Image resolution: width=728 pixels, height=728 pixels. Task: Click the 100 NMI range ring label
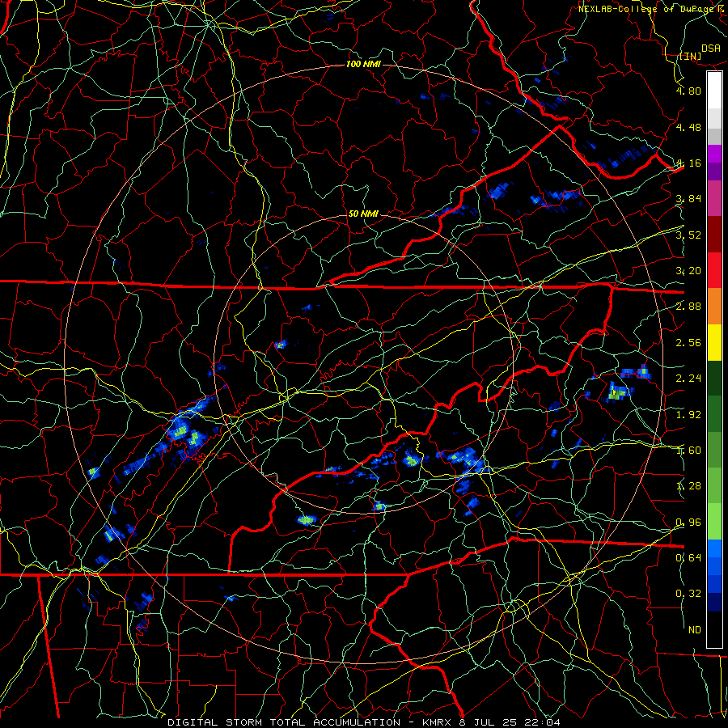tap(363, 64)
